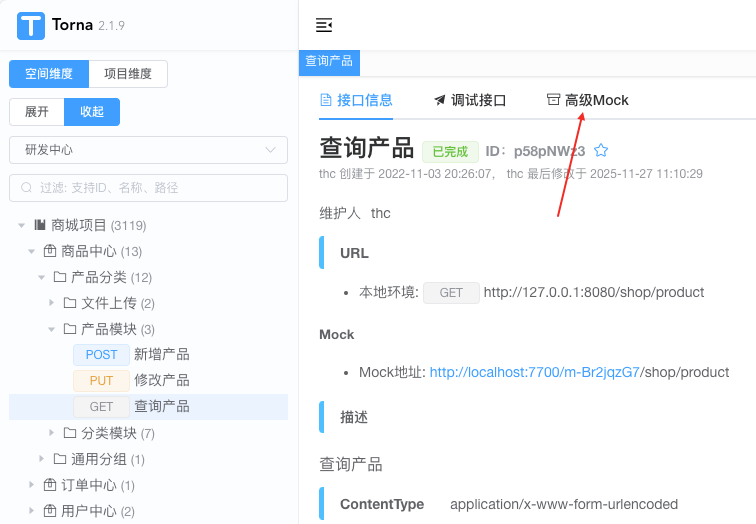Image resolution: width=756 pixels, height=524 pixels.
Task: Click the document icon on 接口信息 tab
Action: click(326, 100)
